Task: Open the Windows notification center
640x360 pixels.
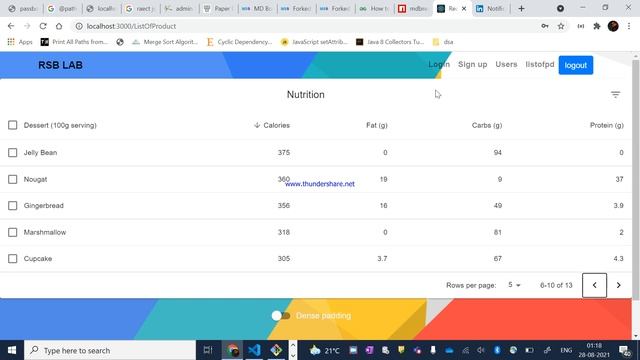Action: (624, 350)
